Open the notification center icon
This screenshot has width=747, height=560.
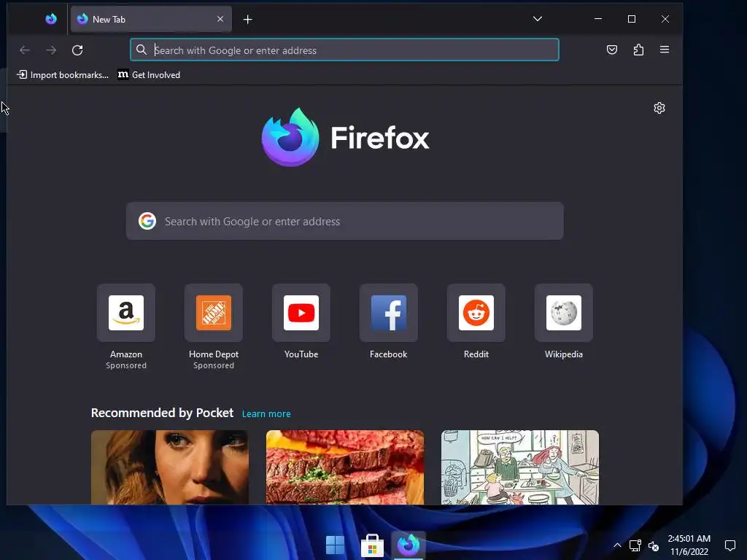tap(729, 545)
